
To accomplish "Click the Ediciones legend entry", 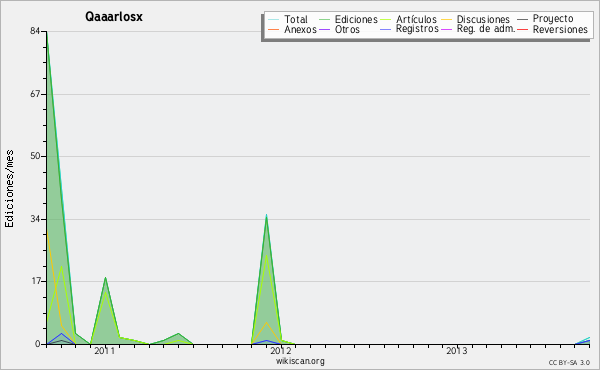I will pos(356,19).
